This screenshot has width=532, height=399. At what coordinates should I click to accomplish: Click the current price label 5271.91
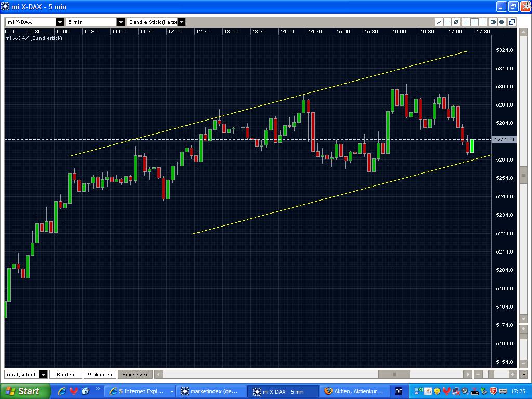point(504,139)
